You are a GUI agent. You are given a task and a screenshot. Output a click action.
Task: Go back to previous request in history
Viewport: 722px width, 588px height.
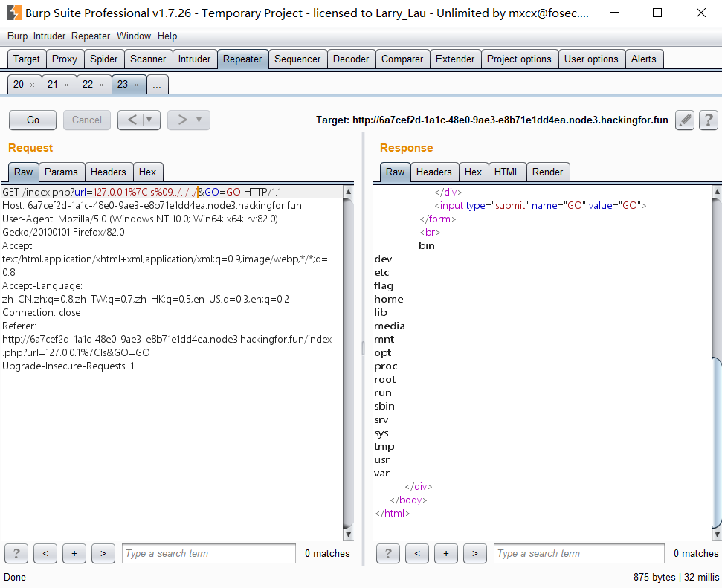tap(132, 120)
